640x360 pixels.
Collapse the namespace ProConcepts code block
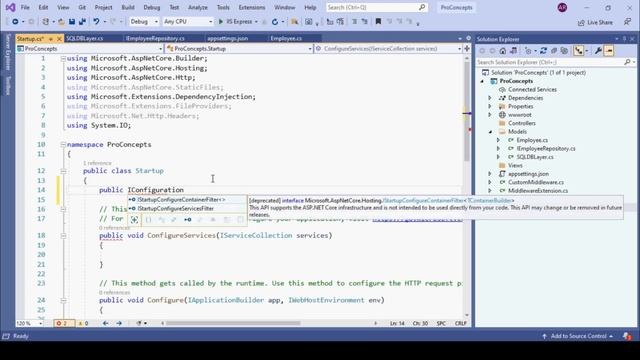tap(63, 144)
